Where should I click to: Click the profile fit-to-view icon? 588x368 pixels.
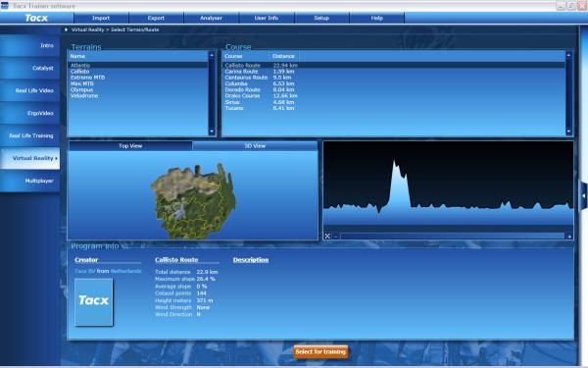[x=327, y=236]
